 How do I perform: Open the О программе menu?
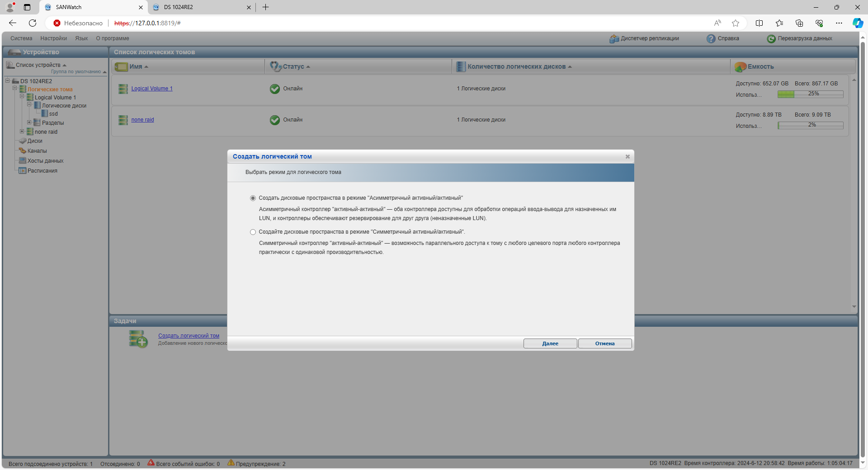click(113, 38)
